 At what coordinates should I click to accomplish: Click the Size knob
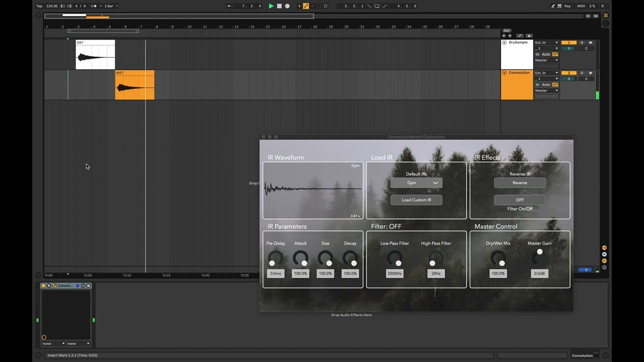point(326,258)
